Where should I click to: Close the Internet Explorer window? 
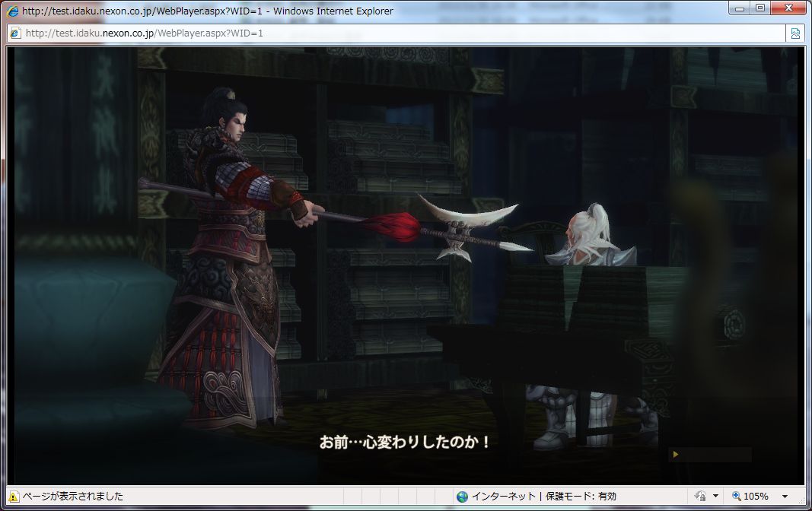point(788,8)
